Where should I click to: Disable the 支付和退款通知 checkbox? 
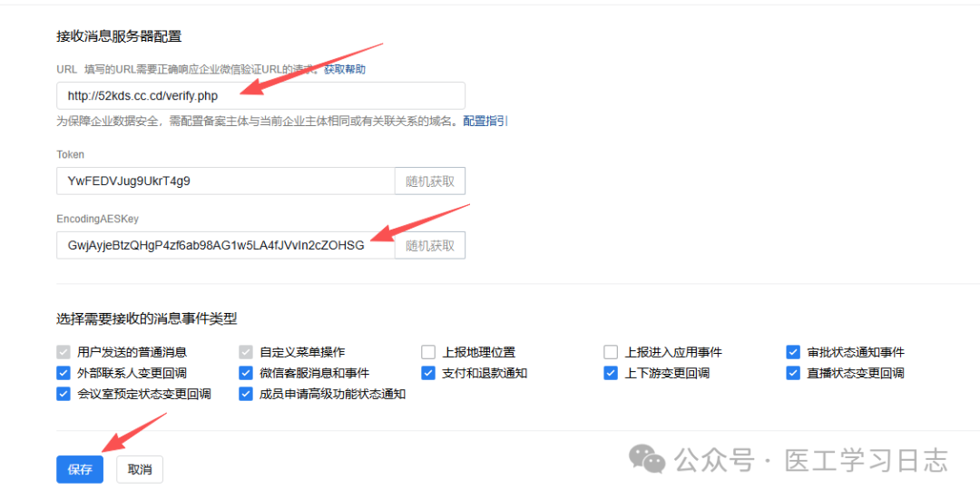click(428, 373)
